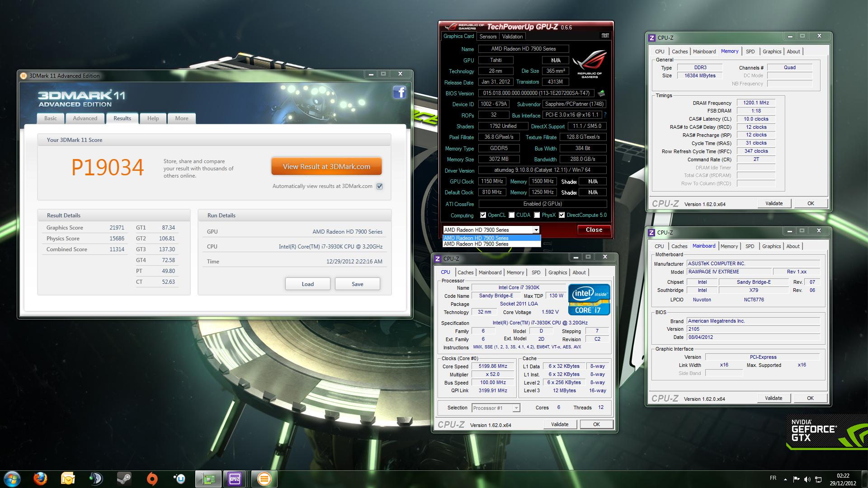The width and height of the screenshot is (868, 488).
Task: Open Action Center flag in system tray
Action: (796, 479)
